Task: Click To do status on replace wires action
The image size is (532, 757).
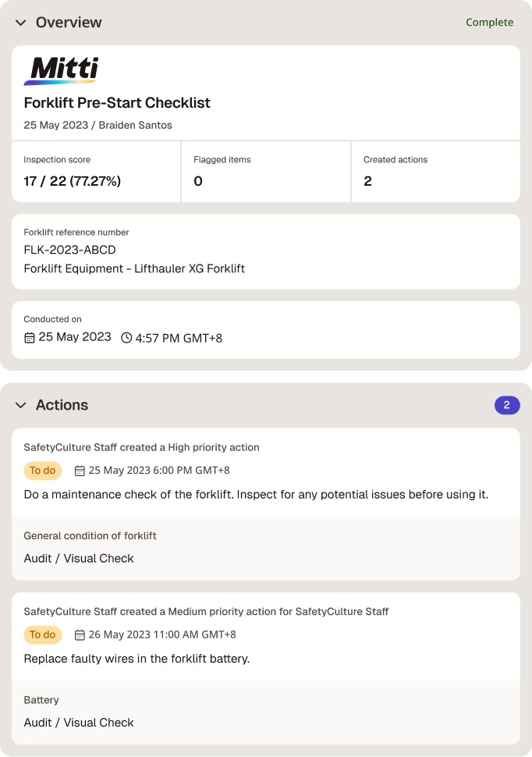Action: 42,634
